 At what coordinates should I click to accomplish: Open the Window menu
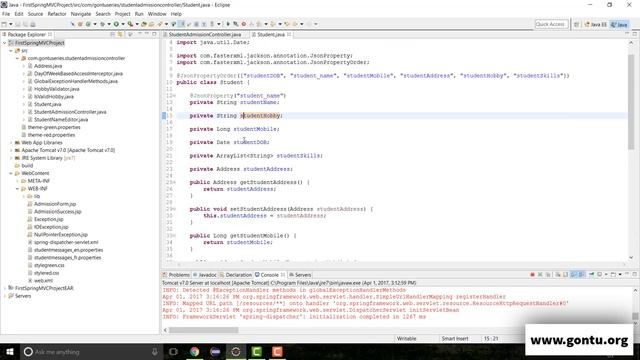(157, 14)
